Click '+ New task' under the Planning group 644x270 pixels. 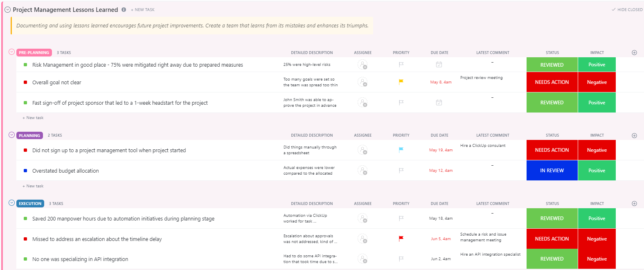click(33, 186)
